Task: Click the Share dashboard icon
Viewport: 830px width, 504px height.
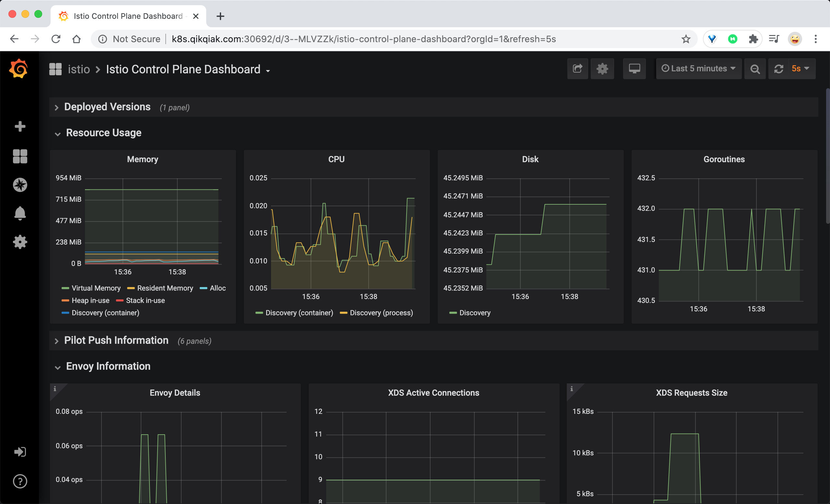Action: tap(577, 69)
